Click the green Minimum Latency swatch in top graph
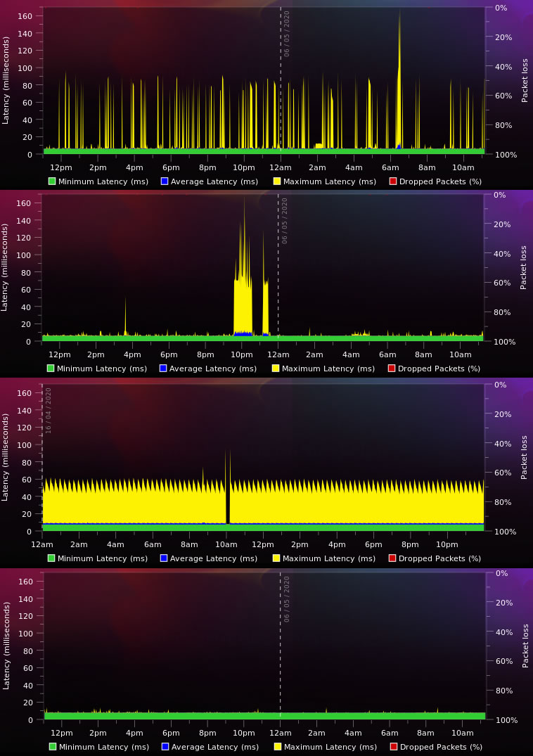533x756 pixels. (x=52, y=181)
